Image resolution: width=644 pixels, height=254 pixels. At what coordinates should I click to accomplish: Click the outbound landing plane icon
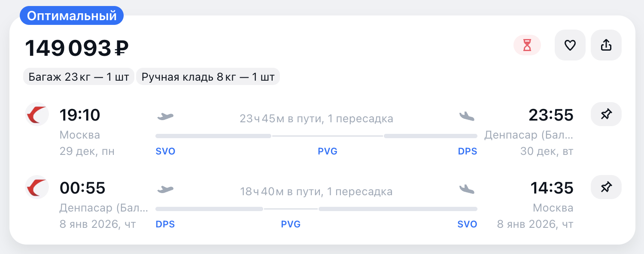467,116
